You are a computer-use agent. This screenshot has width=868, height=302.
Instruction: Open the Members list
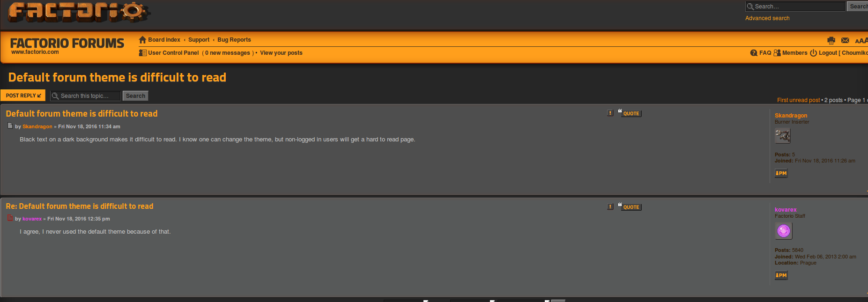point(794,53)
